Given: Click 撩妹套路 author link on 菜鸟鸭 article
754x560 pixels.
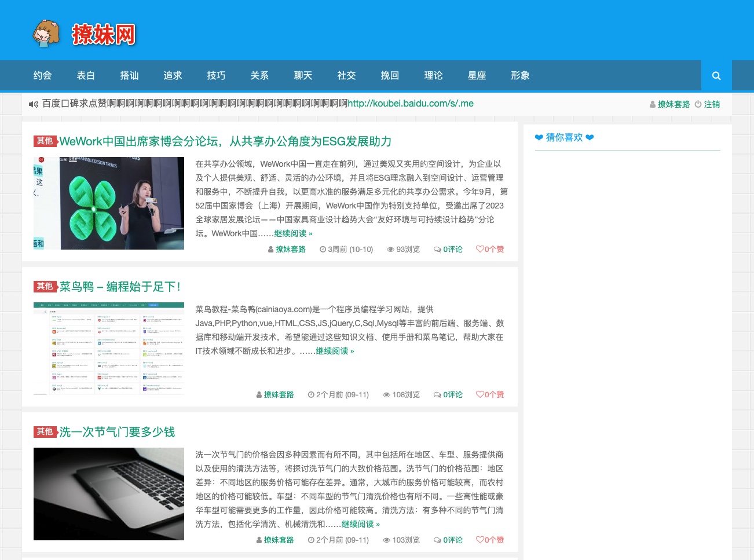Looking at the screenshot, I should tap(279, 395).
